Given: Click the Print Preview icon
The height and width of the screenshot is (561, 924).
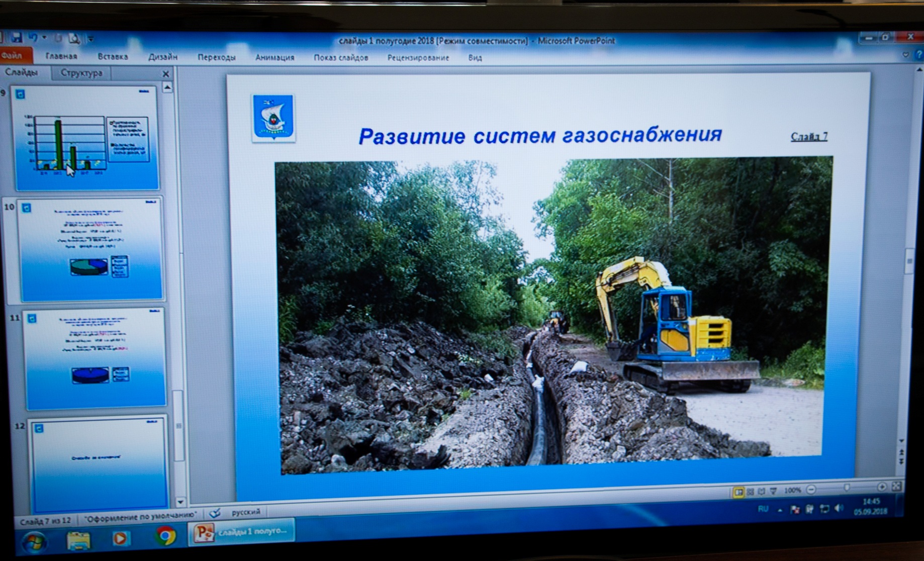Looking at the screenshot, I should [74, 38].
